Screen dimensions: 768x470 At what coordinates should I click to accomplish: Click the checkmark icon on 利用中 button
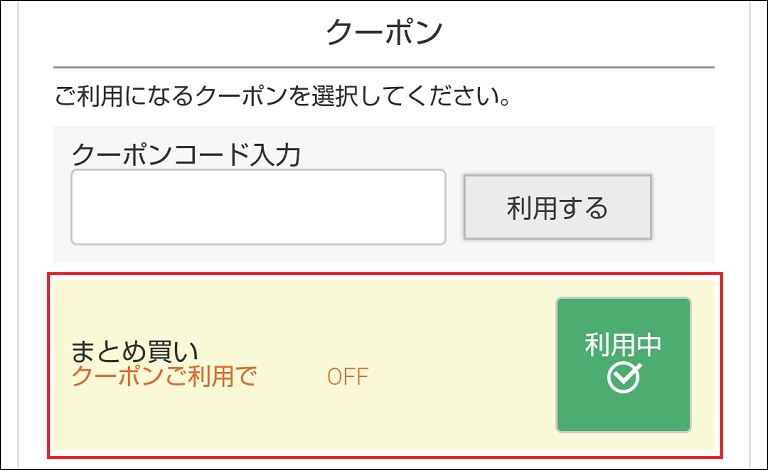(624, 377)
